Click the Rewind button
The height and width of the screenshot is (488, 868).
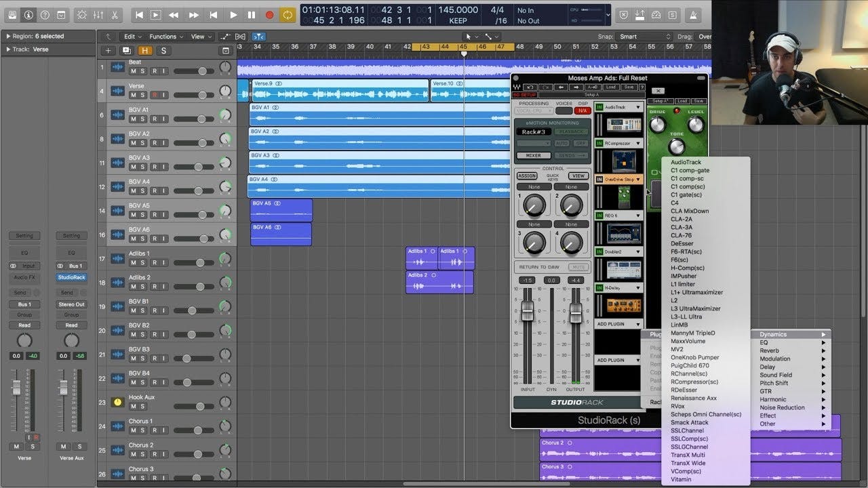click(174, 14)
